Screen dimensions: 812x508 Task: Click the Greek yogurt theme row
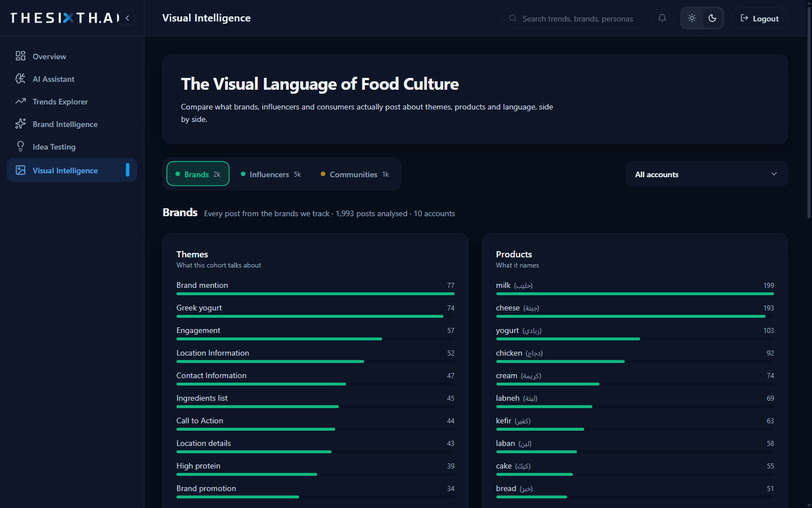click(x=315, y=310)
